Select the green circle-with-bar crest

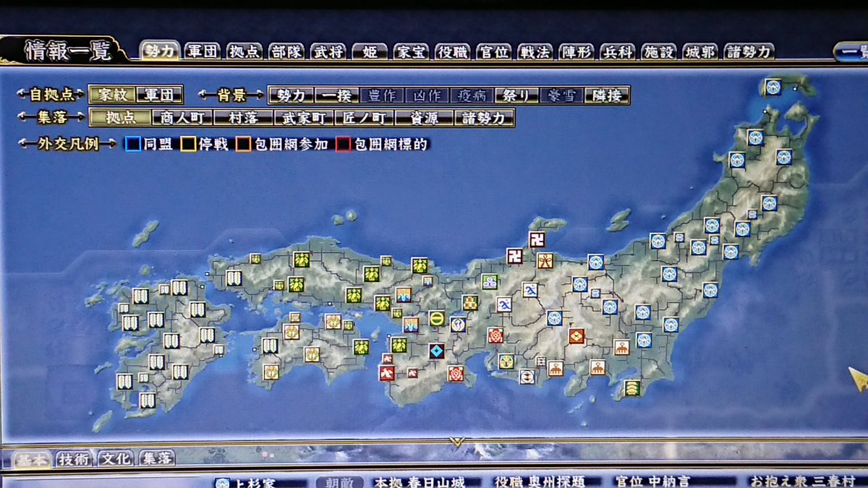(x=437, y=318)
